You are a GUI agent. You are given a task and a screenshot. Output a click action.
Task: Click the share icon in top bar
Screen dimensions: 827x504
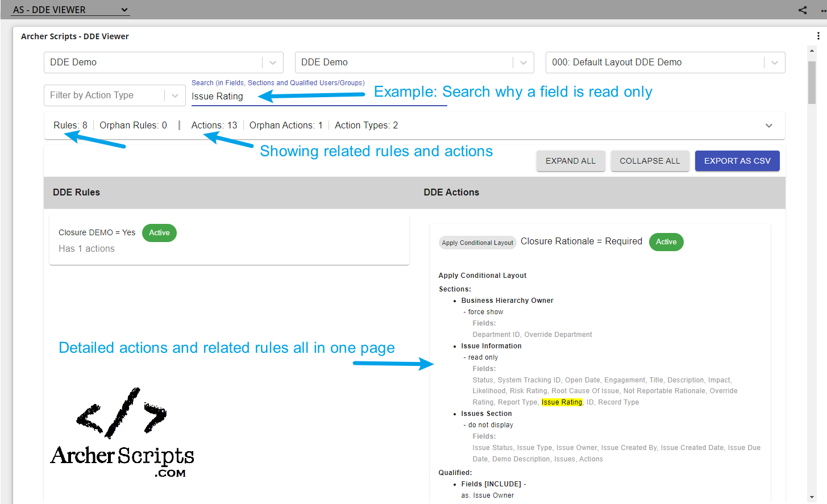(x=802, y=10)
